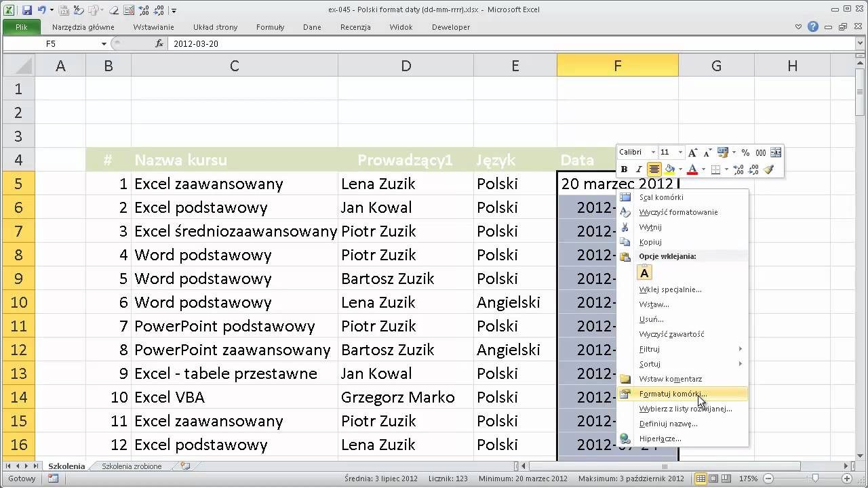The image size is (868, 488).
Task: Click the zoom in plus button
Action: click(847, 478)
